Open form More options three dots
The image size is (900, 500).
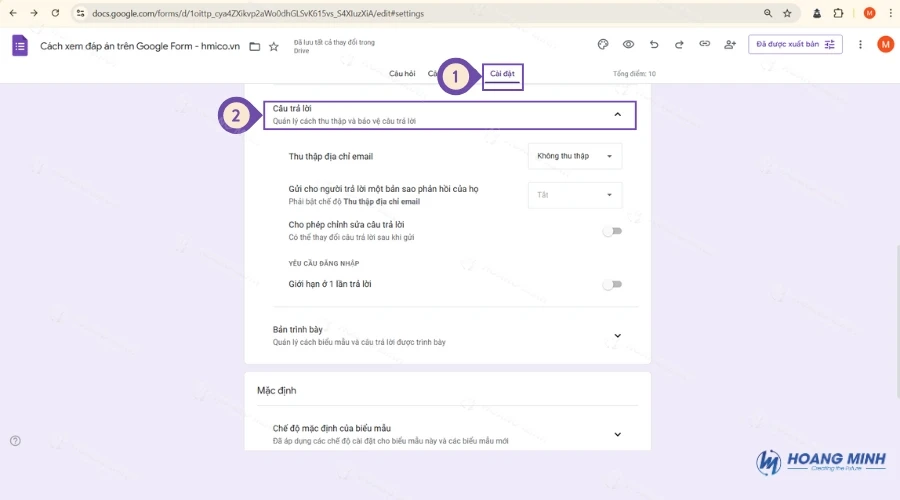[860, 44]
